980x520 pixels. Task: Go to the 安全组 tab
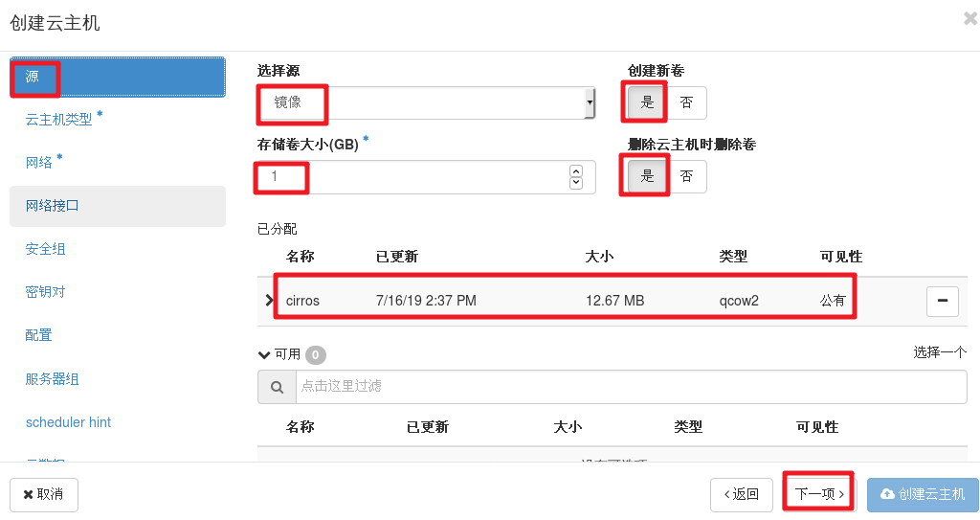click(x=46, y=249)
